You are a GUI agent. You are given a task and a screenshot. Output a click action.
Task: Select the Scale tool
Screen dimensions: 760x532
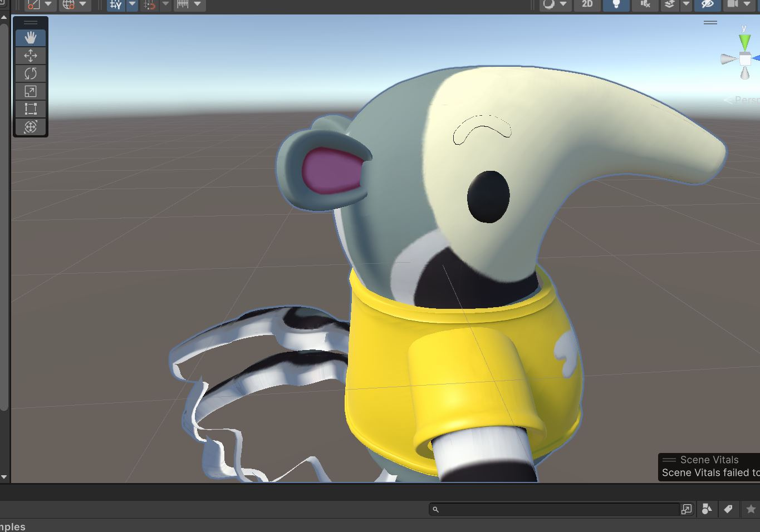coord(31,91)
